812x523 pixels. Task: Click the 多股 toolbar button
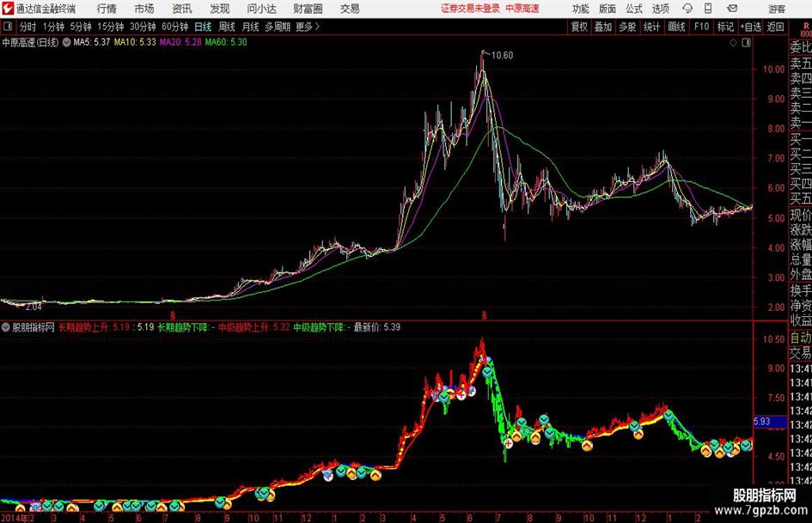[627, 27]
